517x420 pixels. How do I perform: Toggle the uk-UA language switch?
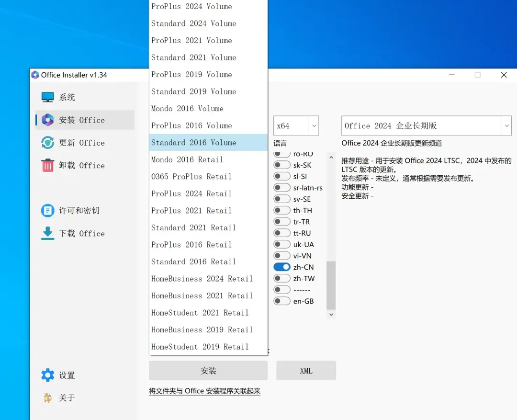click(282, 244)
